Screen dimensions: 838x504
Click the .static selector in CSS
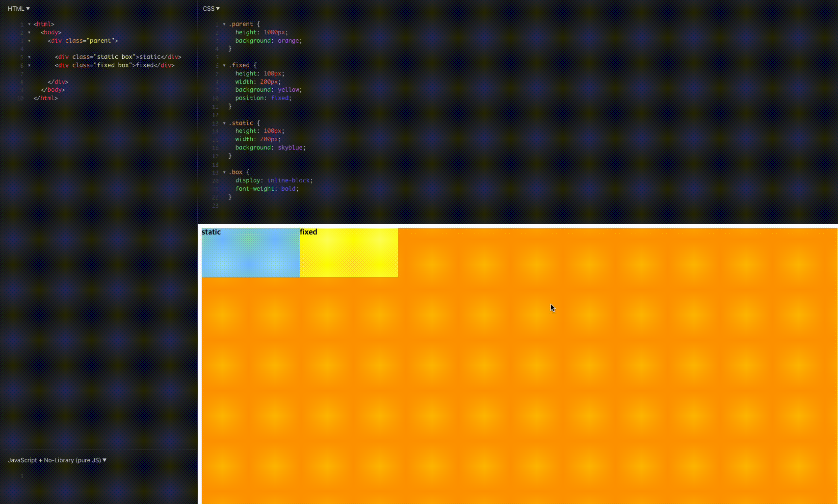(x=241, y=123)
